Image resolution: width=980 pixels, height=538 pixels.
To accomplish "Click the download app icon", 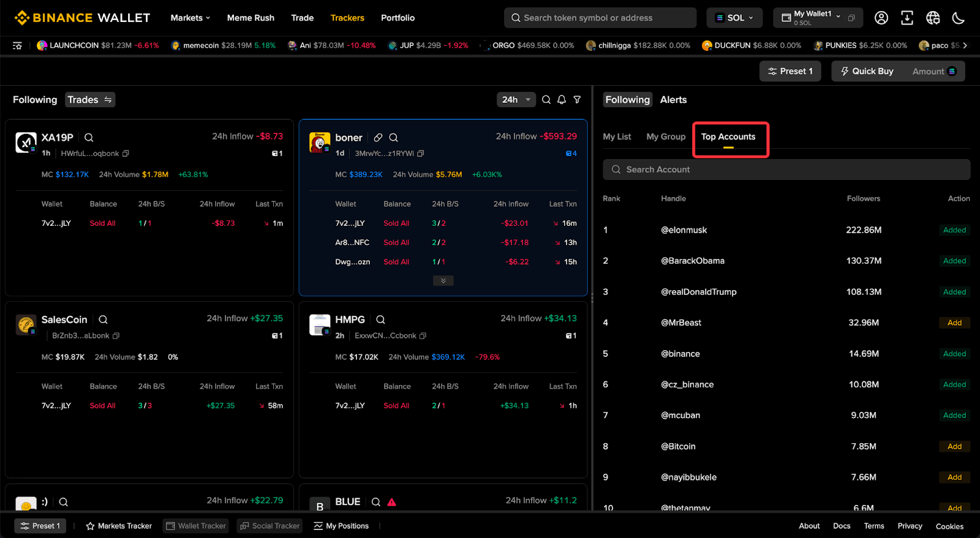I will point(907,18).
